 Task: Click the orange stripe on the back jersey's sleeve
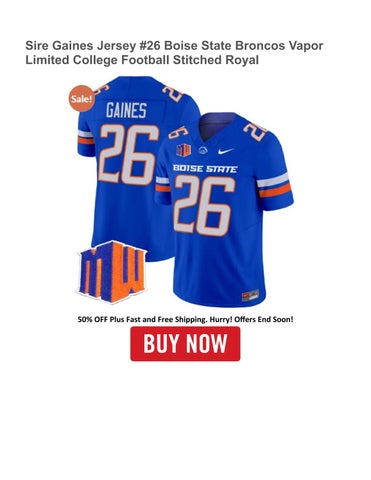pos(86,141)
